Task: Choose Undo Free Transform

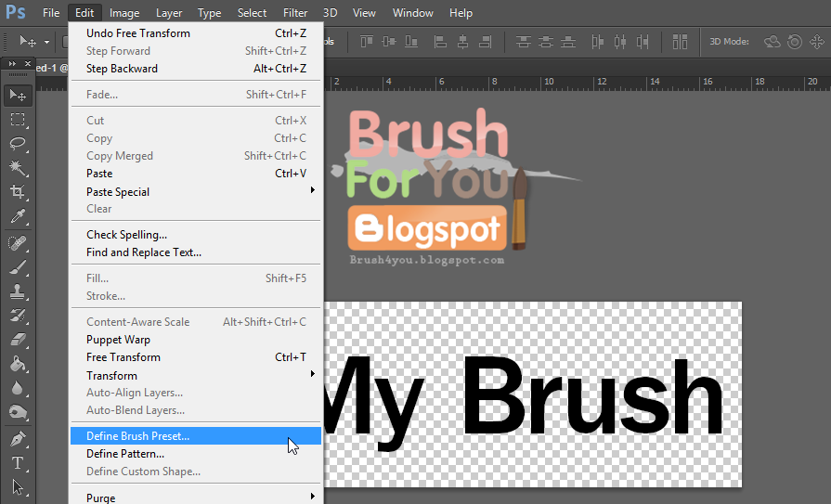Action: tap(196, 32)
